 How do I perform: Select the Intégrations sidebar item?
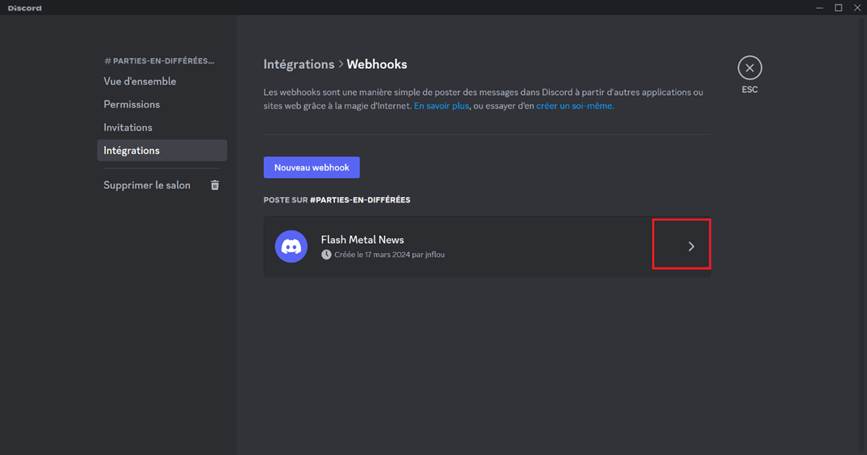pos(132,150)
